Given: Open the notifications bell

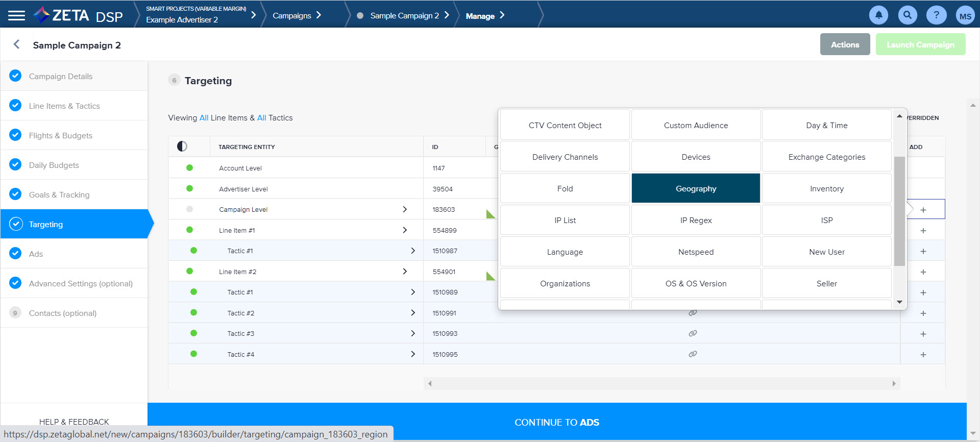Looking at the screenshot, I should (878, 15).
